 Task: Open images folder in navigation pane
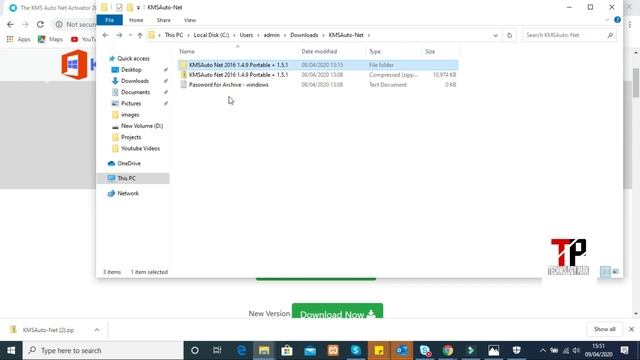[130, 115]
